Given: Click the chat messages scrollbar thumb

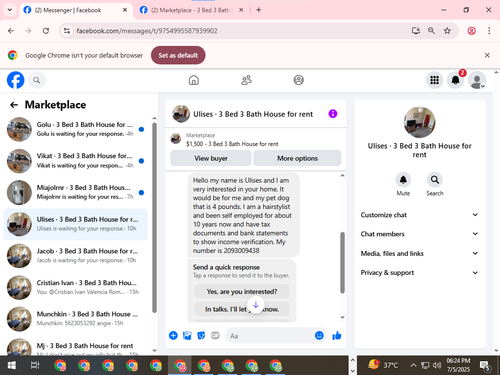Looking at the screenshot, I should (342, 263).
